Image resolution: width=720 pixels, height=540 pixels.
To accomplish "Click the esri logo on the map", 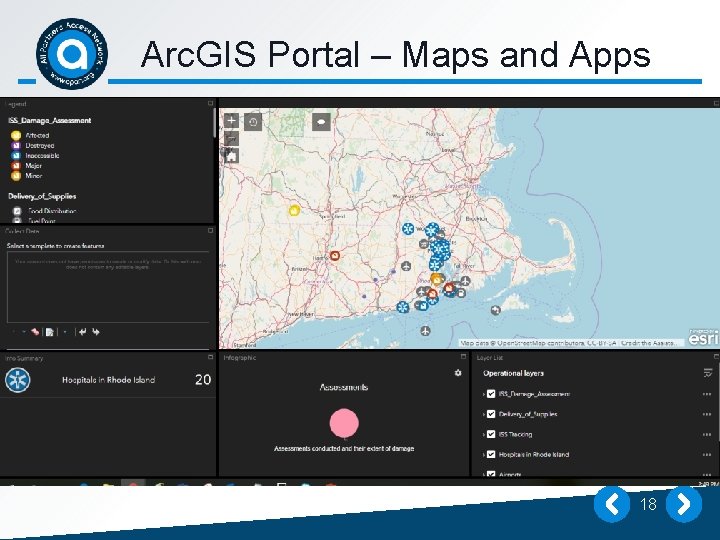I will 703,338.
